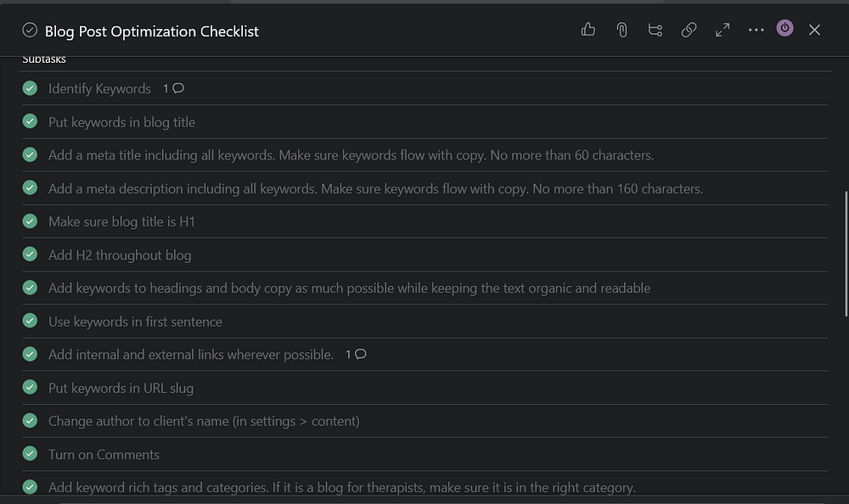Select the Put keywords in URL slug subtask

121,388
